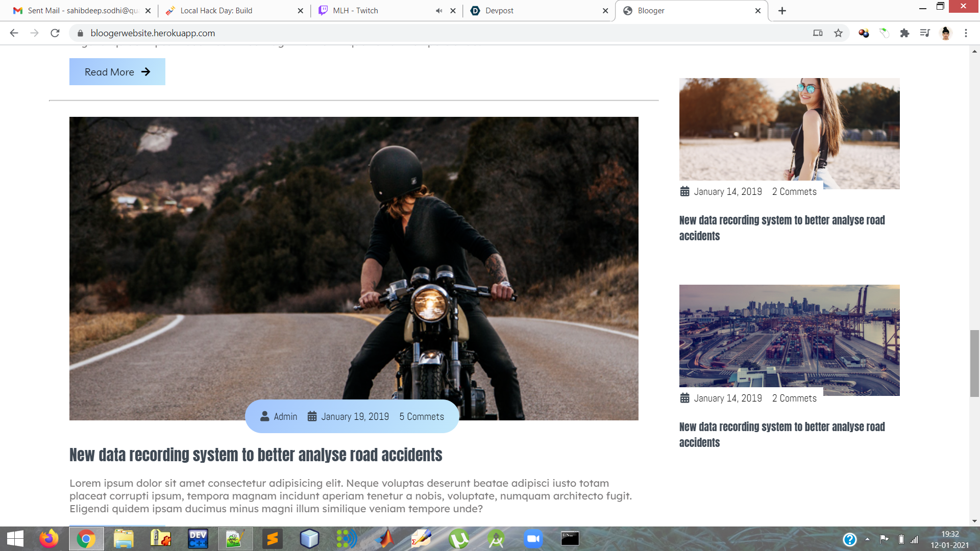Open the Chrome three-dot menu

pos(966,33)
